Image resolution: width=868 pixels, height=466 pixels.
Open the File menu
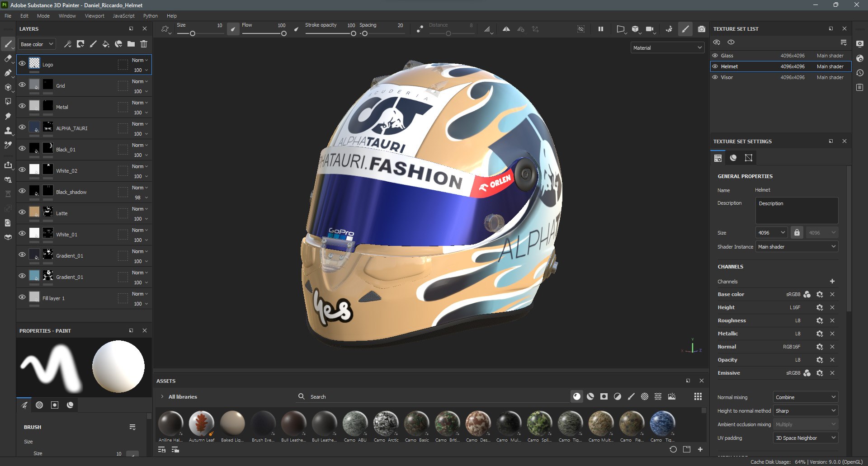point(8,16)
